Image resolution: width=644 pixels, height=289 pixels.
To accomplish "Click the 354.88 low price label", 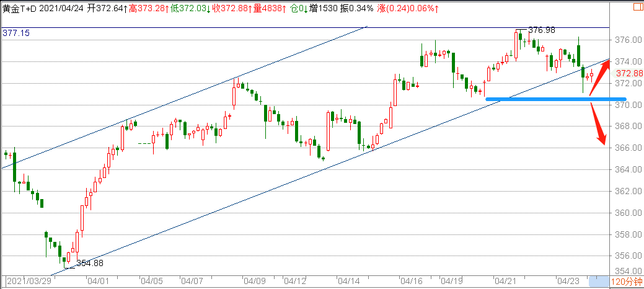I will (90, 264).
